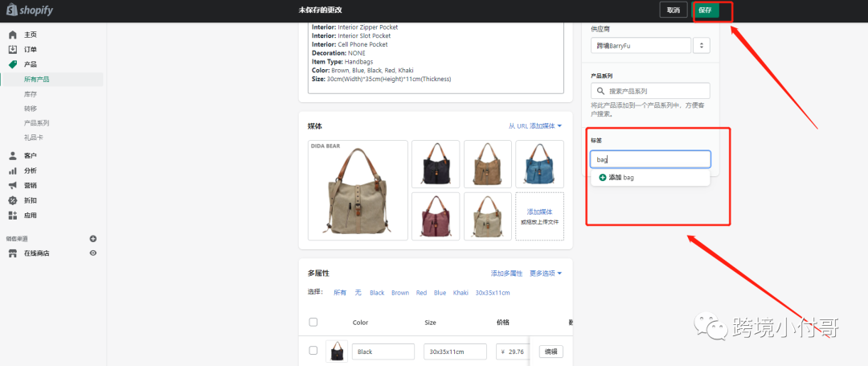Click the blue bag media thumbnail

(540, 164)
